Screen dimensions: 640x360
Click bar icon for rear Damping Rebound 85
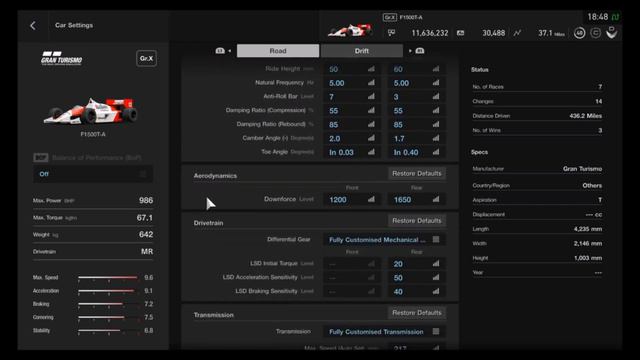coord(436,124)
